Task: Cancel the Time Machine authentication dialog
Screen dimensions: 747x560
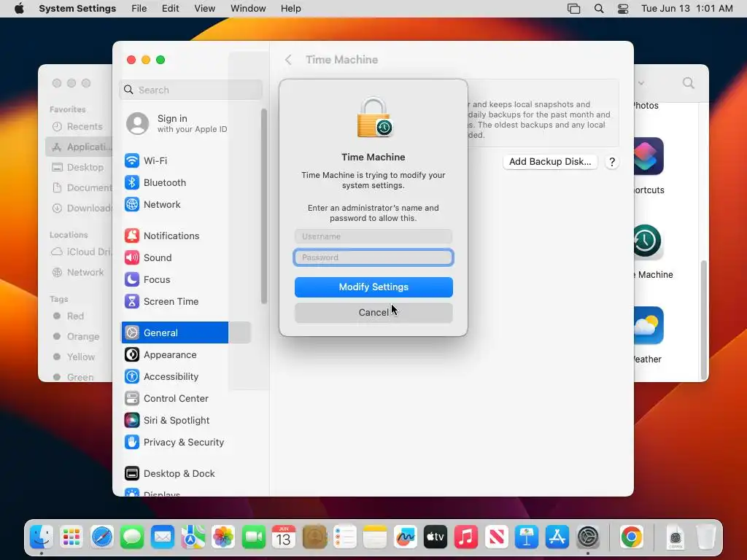Action: pyautogui.click(x=373, y=313)
